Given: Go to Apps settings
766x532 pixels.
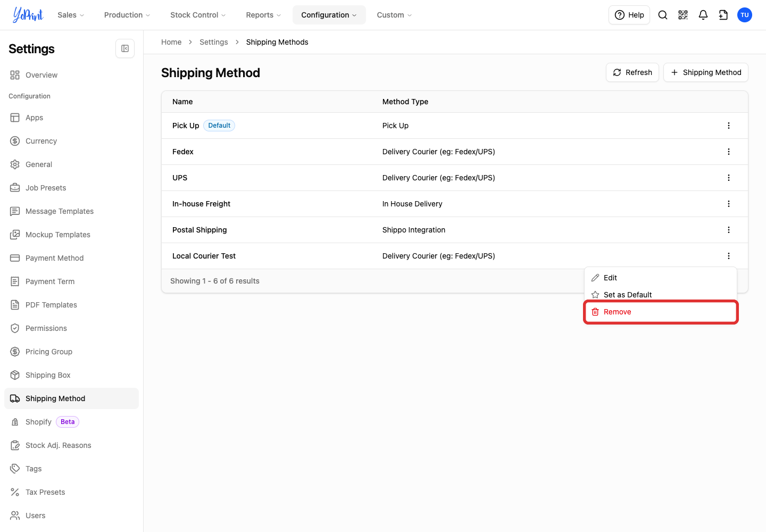Looking at the screenshot, I should 71,118.
